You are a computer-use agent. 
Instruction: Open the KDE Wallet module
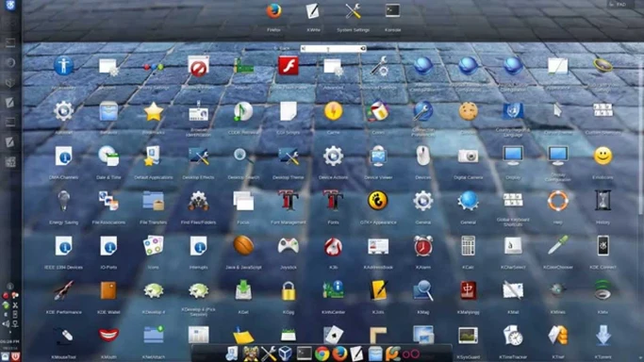click(108, 291)
